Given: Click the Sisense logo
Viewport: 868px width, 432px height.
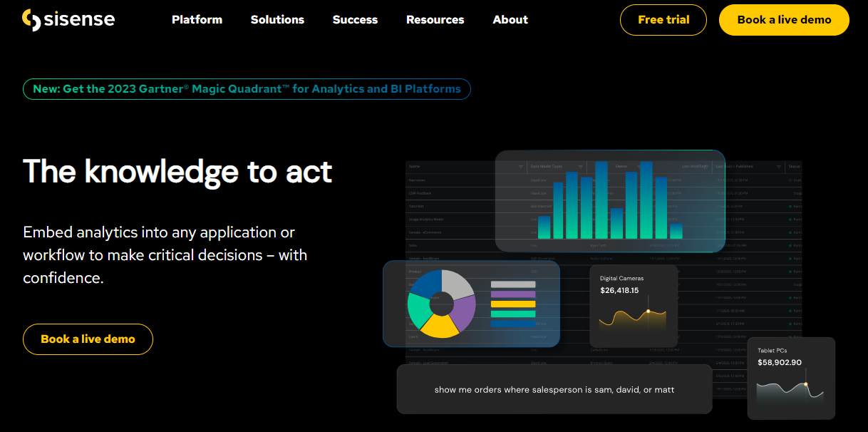Looking at the screenshot, I should 68,20.
